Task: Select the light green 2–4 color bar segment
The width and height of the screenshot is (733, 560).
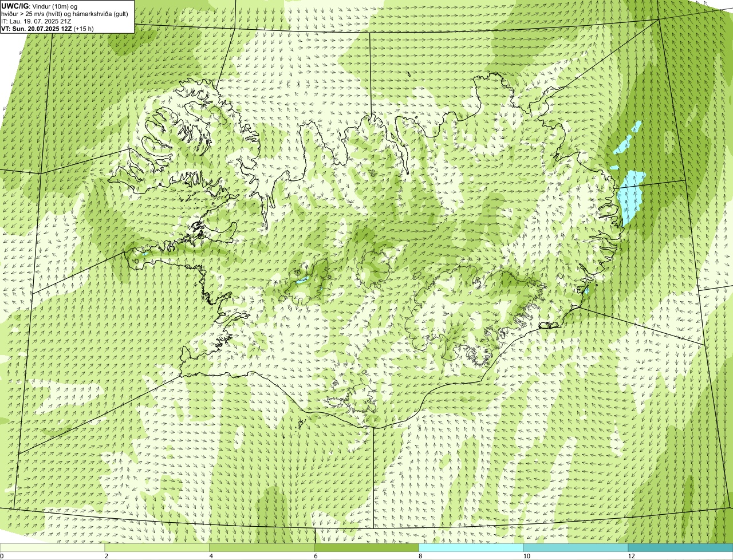Action: [157, 547]
